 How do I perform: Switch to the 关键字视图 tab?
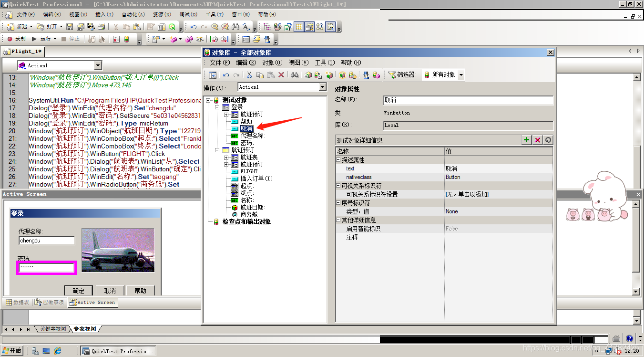pyautogui.click(x=52, y=329)
